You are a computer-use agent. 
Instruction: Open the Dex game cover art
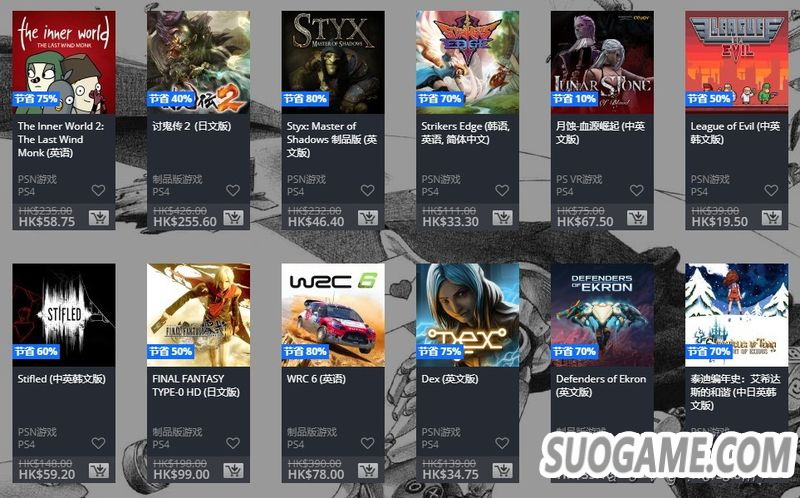tap(468, 315)
